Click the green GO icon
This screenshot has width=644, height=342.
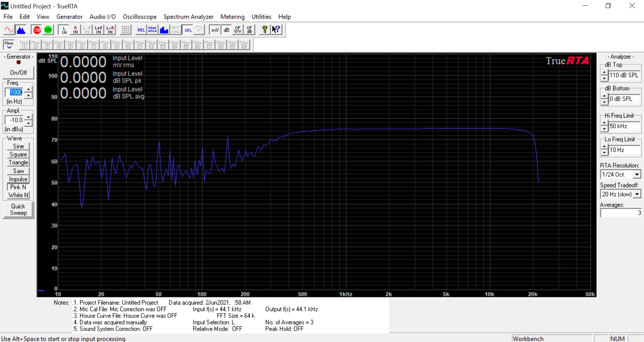pyautogui.click(x=48, y=30)
